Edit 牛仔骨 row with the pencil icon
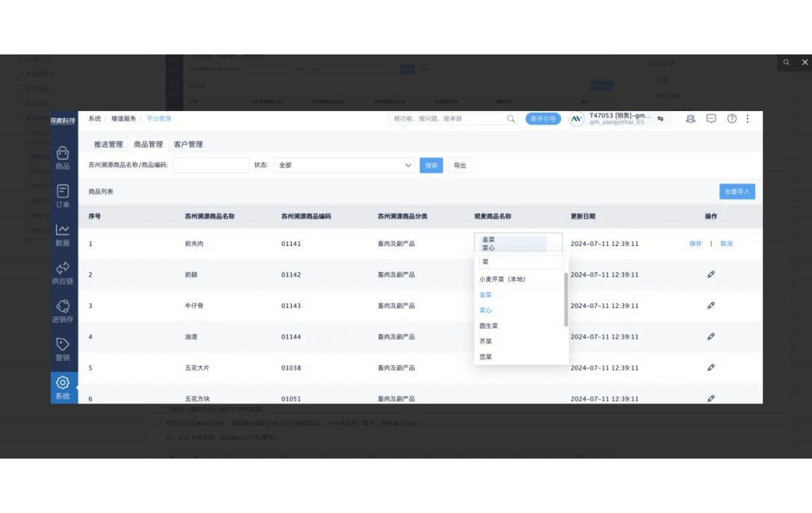812x513 pixels. tap(710, 305)
